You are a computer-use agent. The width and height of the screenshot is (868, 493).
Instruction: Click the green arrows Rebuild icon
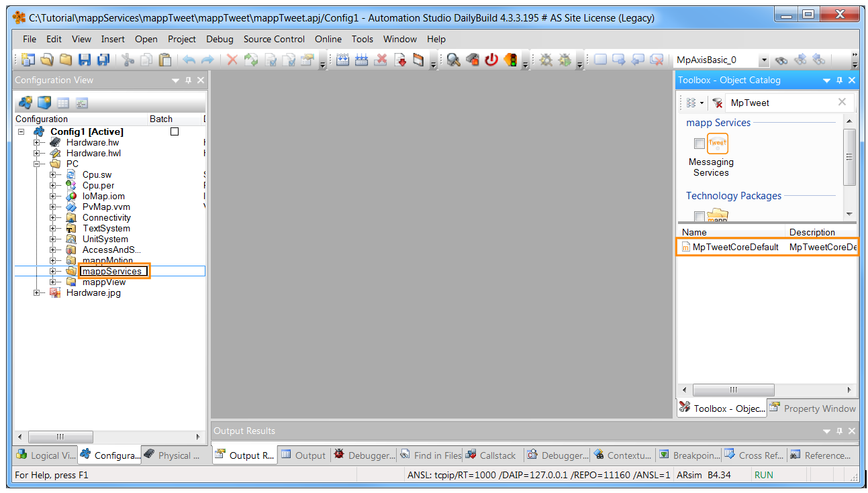[x=251, y=60]
